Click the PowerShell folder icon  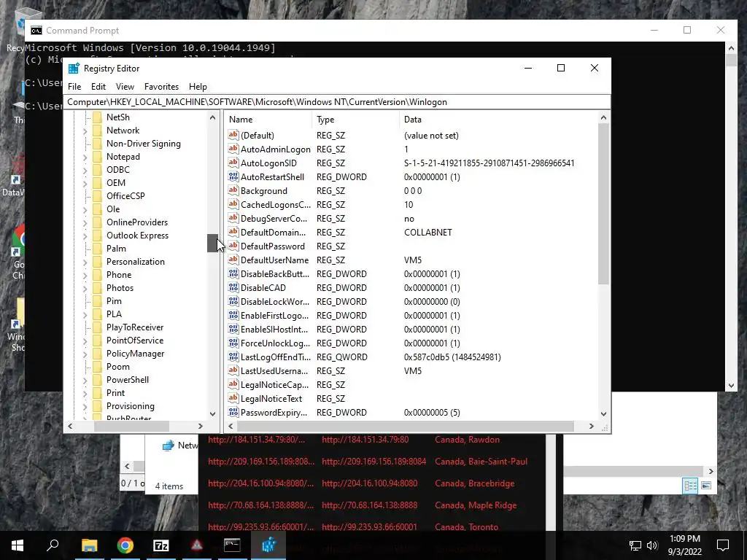[97, 379]
